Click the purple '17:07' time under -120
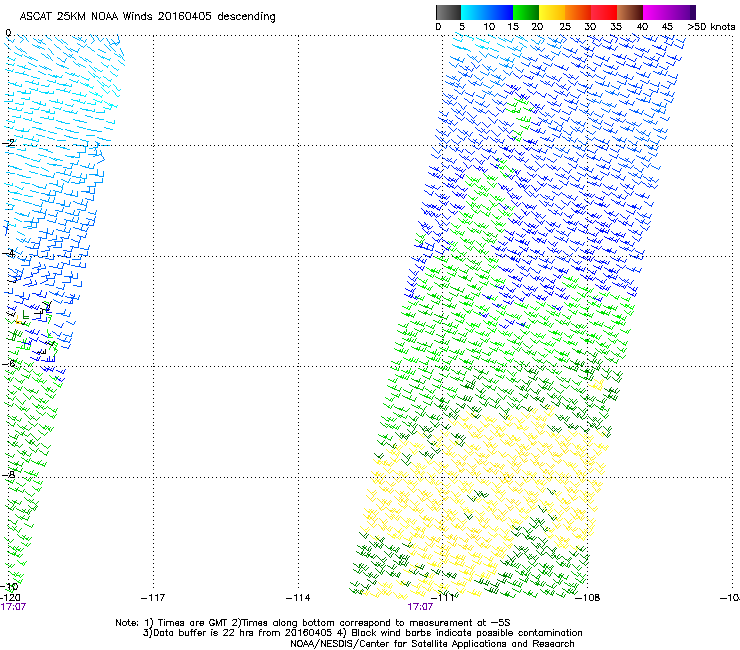 (13, 607)
